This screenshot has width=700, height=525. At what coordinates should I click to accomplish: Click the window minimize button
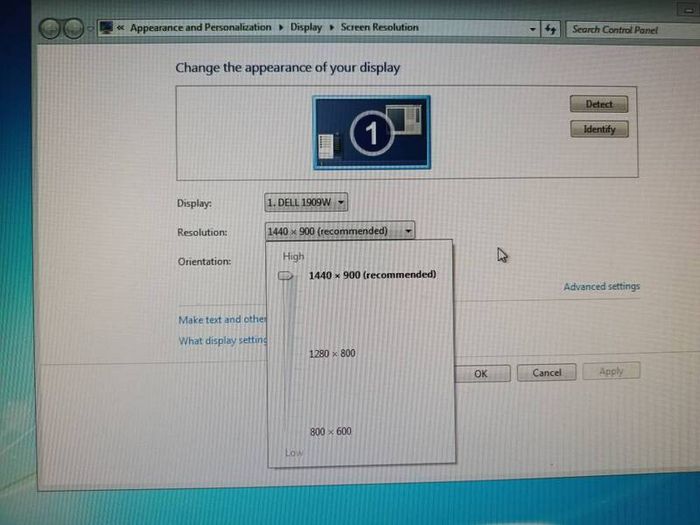click(688, 9)
